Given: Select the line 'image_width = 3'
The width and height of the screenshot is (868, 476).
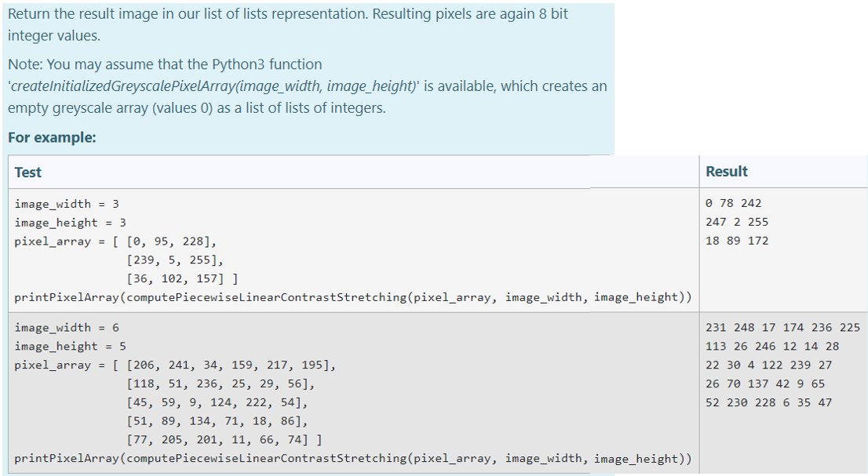Looking at the screenshot, I should tap(64, 204).
